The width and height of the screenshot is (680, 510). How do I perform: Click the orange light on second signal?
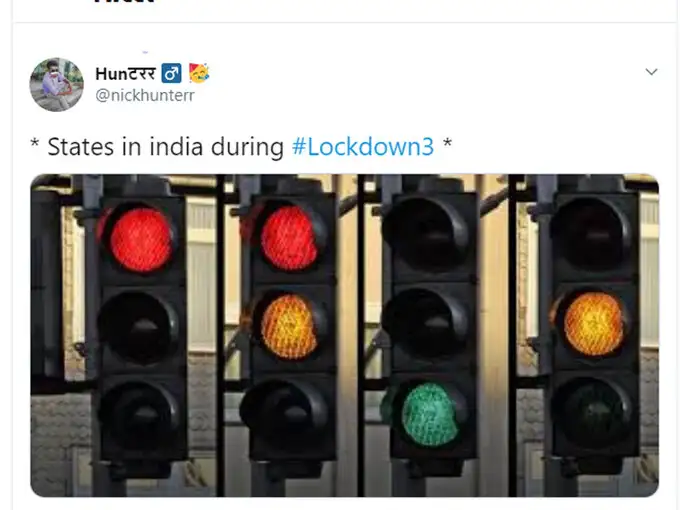[x=289, y=327]
